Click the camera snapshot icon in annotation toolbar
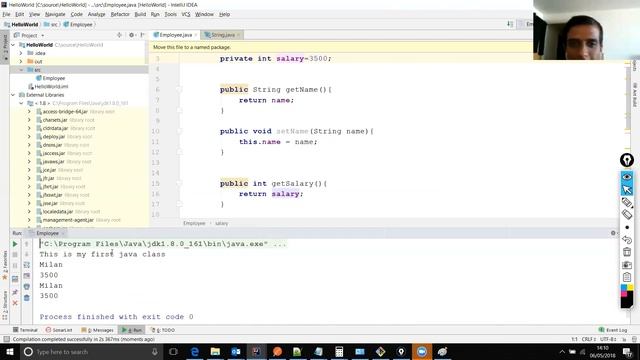 pos(627,265)
